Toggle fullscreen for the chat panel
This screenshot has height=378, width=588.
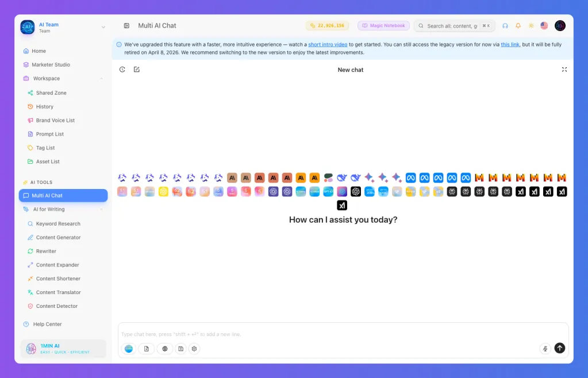click(x=564, y=70)
